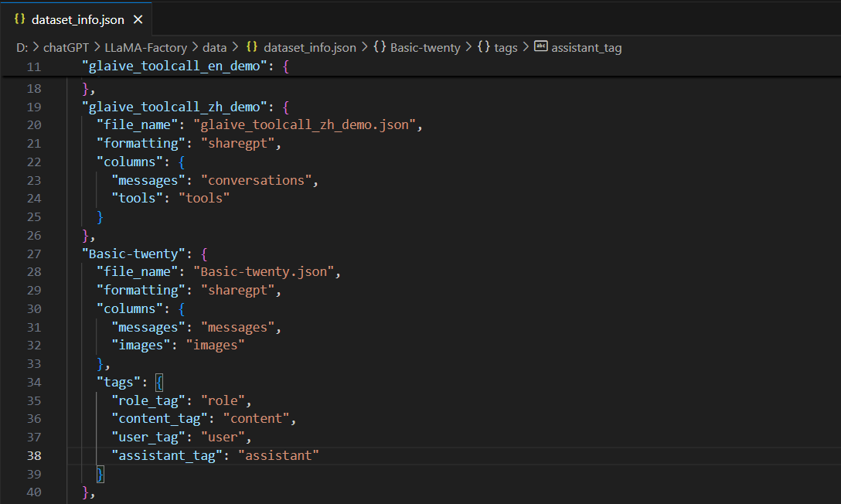Click string icon before assistant_tag breadcrumb

541,46
